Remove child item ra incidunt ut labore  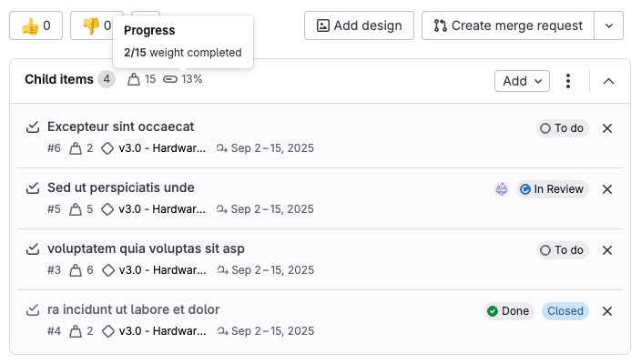pyautogui.click(x=607, y=311)
